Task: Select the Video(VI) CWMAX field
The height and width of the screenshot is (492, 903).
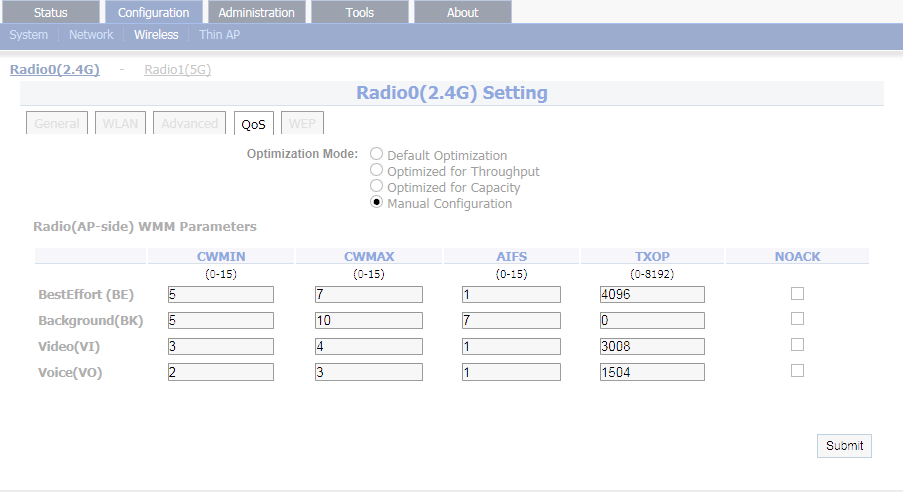Action: pos(369,346)
